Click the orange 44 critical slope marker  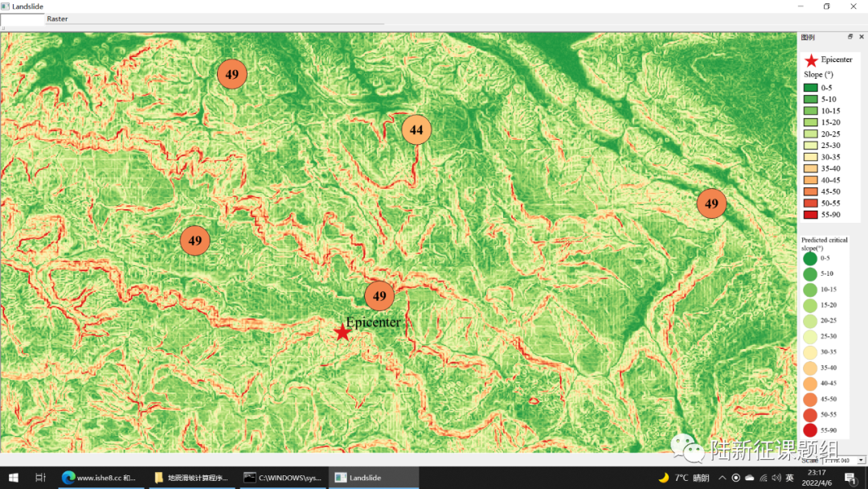416,129
